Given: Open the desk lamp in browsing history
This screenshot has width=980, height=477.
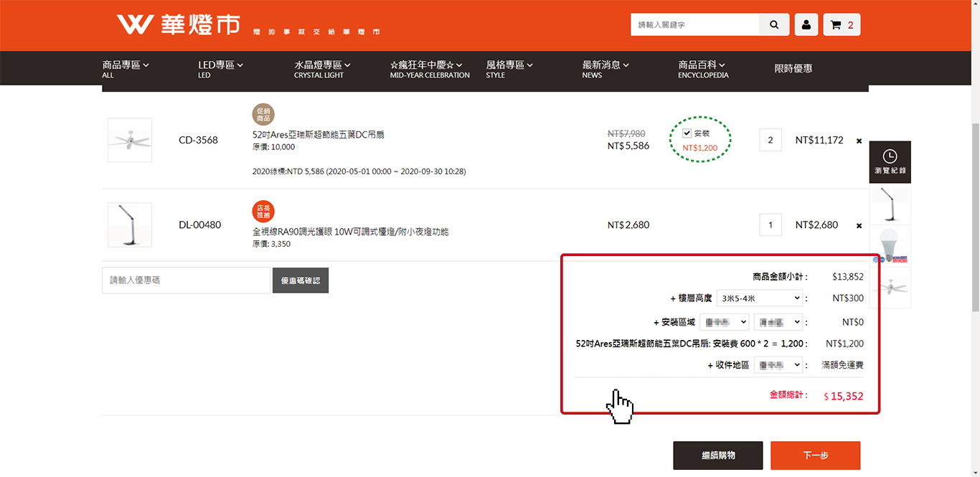Looking at the screenshot, I should 890,205.
